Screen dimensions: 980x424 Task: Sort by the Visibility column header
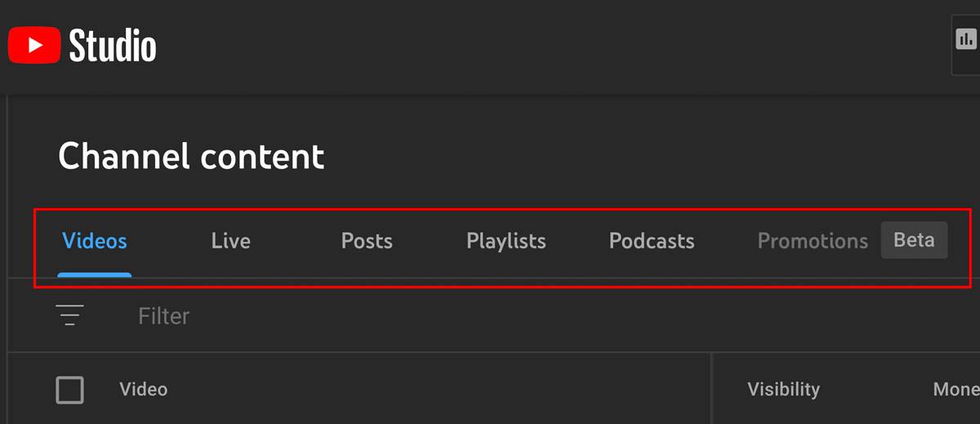(x=783, y=390)
